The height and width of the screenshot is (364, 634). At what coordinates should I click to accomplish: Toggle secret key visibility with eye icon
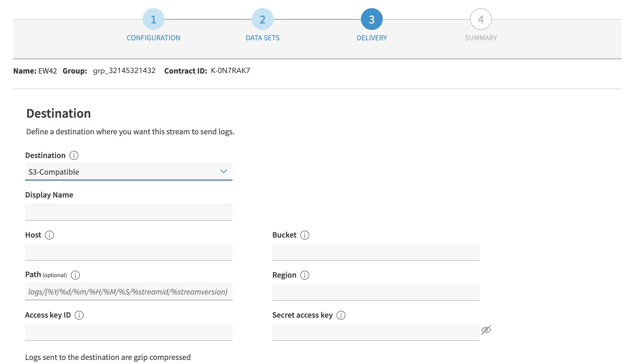click(487, 330)
